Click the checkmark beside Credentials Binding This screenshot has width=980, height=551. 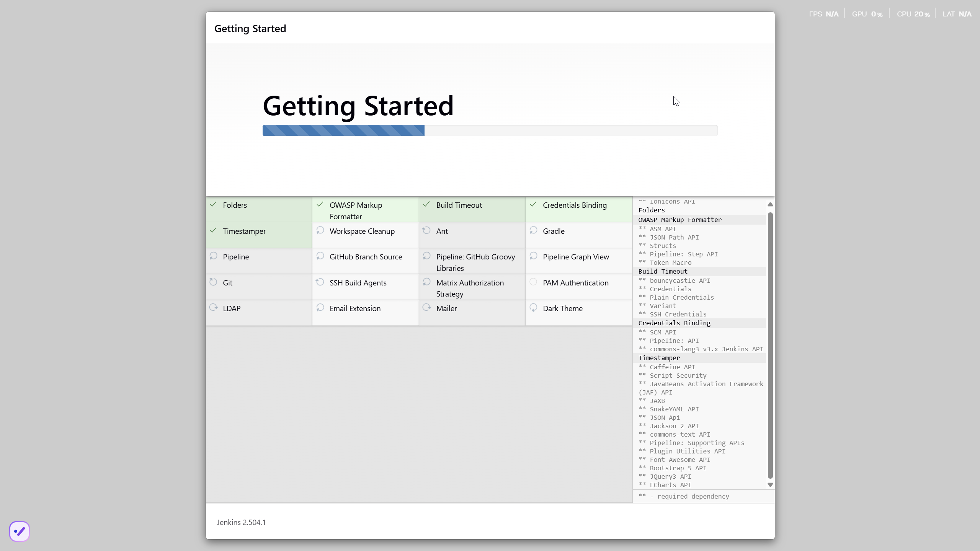(533, 204)
